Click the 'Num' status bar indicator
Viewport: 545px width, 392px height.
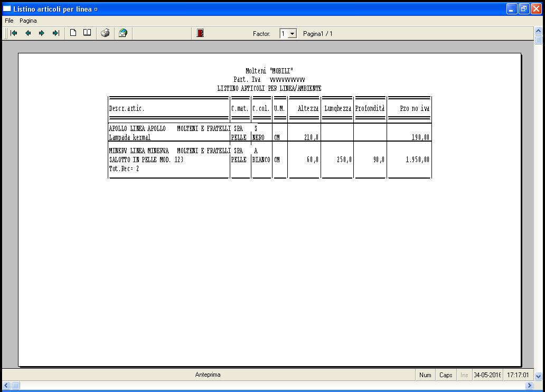pyautogui.click(x=425, y=375)
